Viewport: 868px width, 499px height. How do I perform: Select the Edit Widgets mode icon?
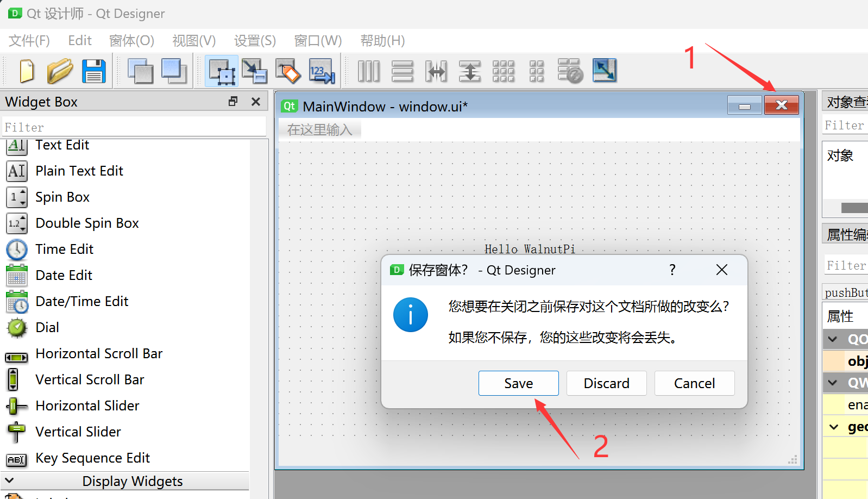coord(222,71)
